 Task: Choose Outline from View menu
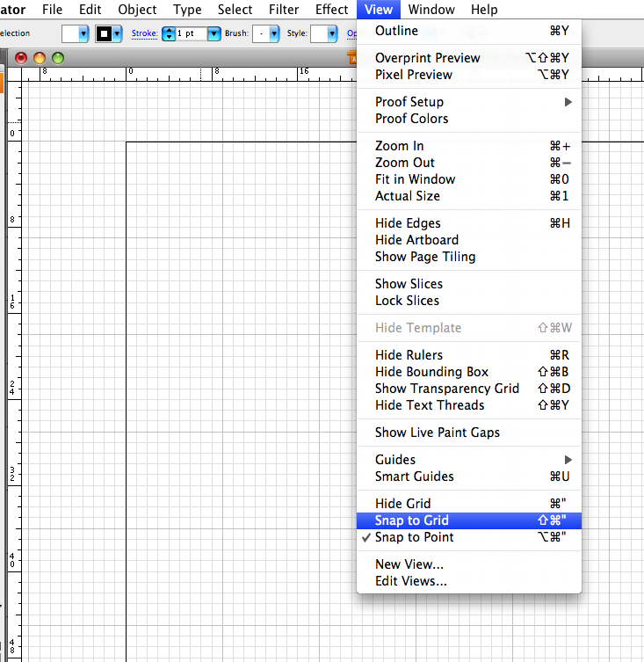[469, 31]
